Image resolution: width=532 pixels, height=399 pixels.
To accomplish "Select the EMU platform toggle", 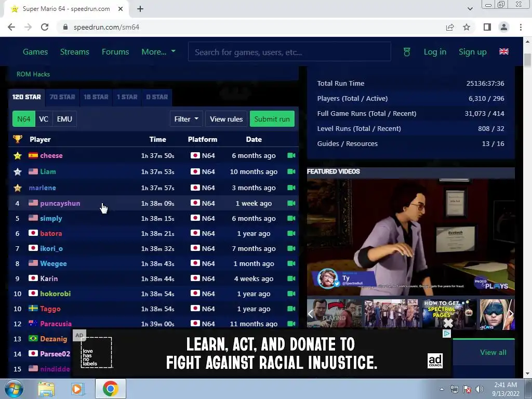I will pyautogui.click(x=64, y=119).
